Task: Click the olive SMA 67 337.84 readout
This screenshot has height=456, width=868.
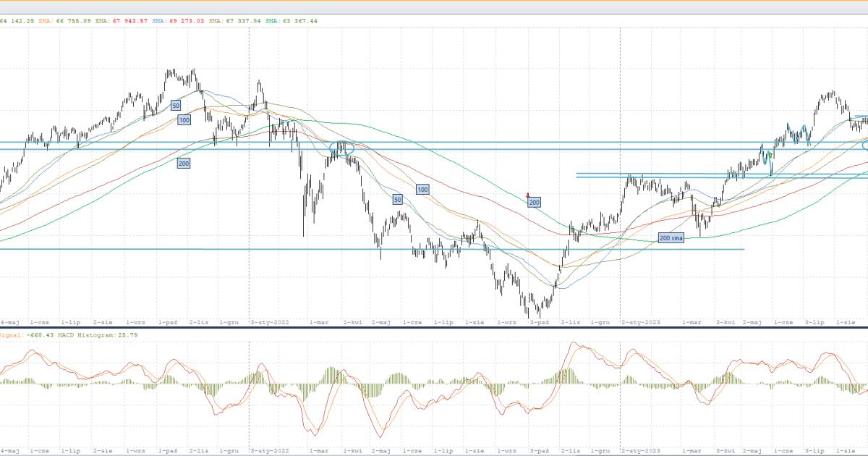Action: (x=235, y=21)
